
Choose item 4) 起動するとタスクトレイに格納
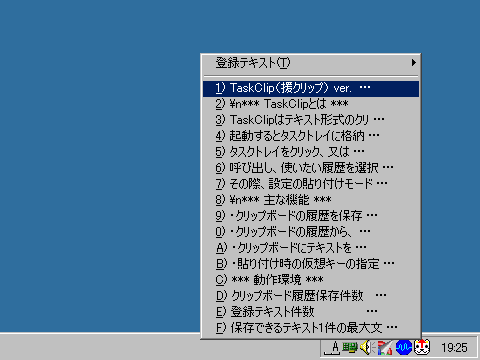[x=311, y=136]
